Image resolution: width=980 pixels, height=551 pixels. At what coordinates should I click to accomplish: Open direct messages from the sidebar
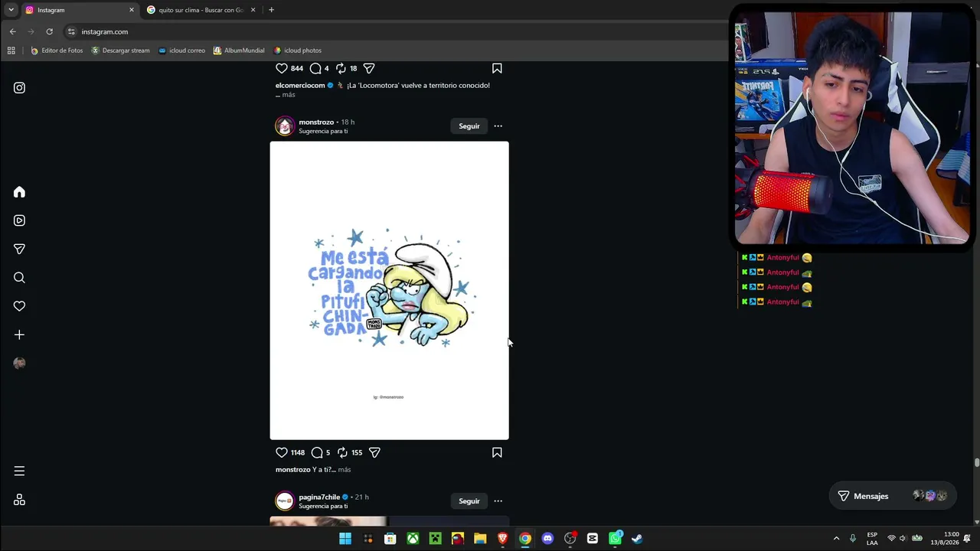click(19, 249)
